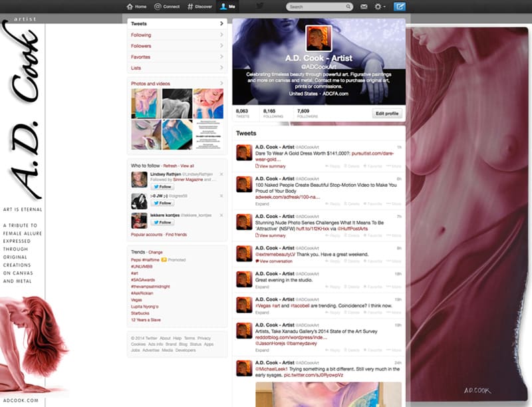532x407 pixels.
Task: Follow Lindsey Rathjen
Action: pyautogui.click(x=162, y=186)
